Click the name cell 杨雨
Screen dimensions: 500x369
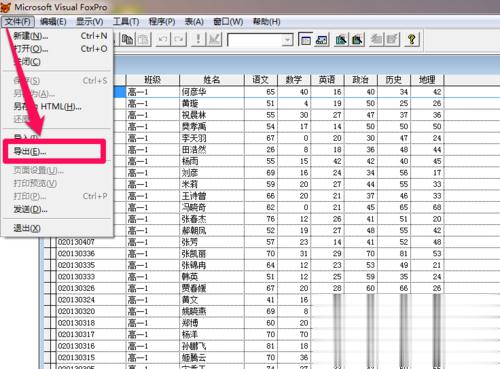[x=212, y=161]
